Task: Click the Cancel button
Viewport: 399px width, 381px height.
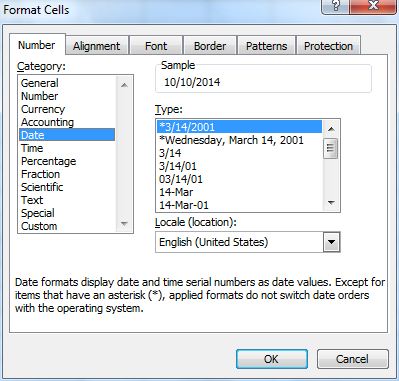Action: pyautogui.click(x=353, y=359)
